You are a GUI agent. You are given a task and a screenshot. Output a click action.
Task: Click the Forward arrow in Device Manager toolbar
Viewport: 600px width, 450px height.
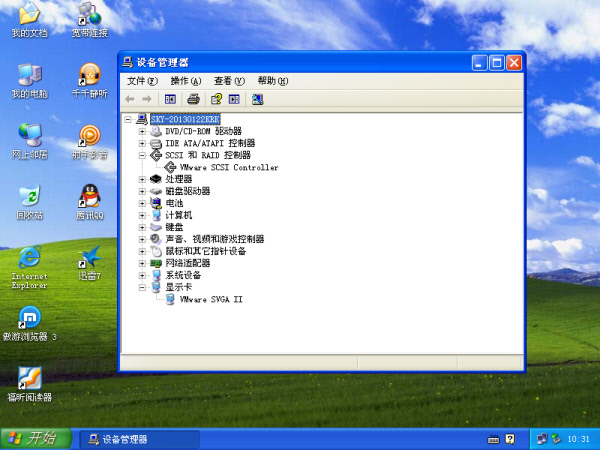point(147,99)
